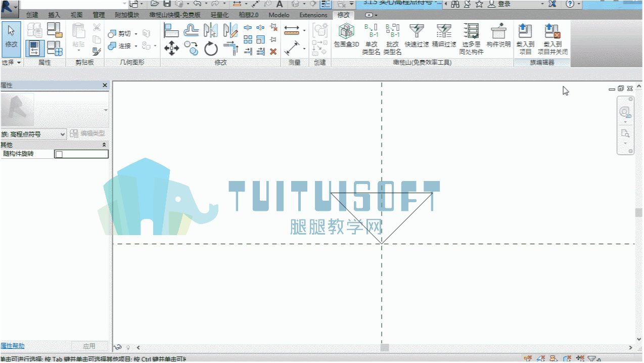Click the 2D steering wheel icon on navigation bar
This screenshot has height=363, width=644.
625,112
